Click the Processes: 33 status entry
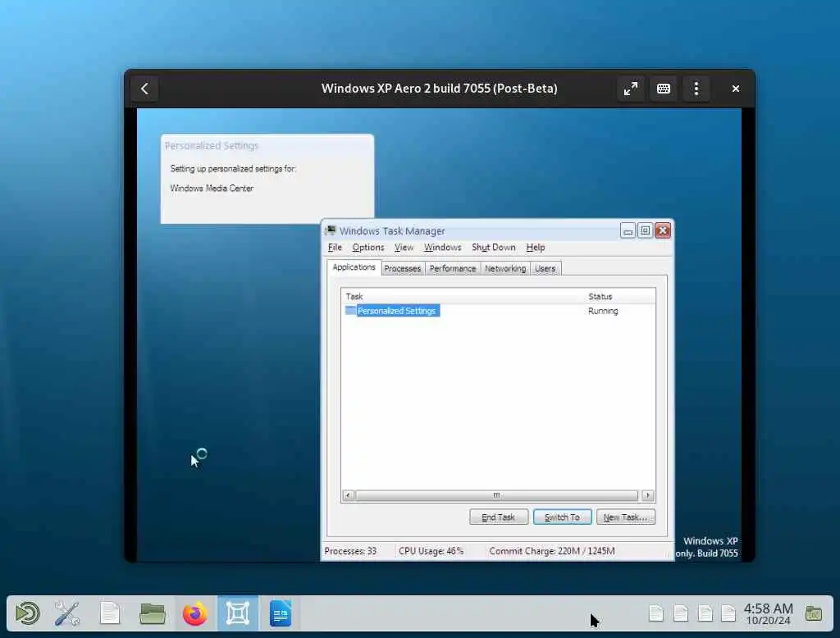Image resolution: width=840 pixels, height=638 pixels. click(x=350, y=551)
